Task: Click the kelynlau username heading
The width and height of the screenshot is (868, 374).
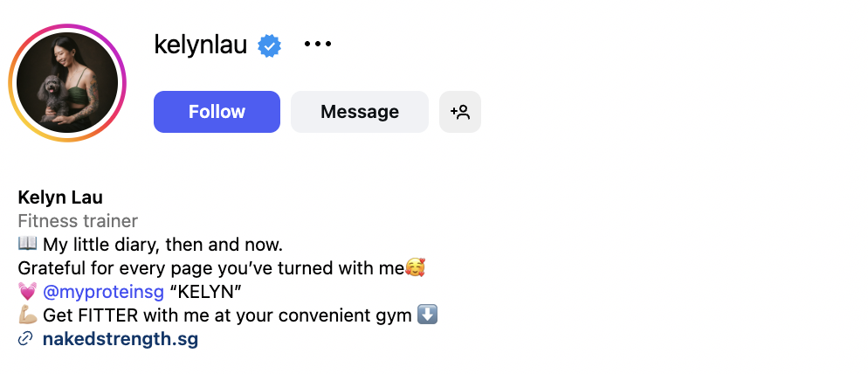Action: (x=201, y=45)
